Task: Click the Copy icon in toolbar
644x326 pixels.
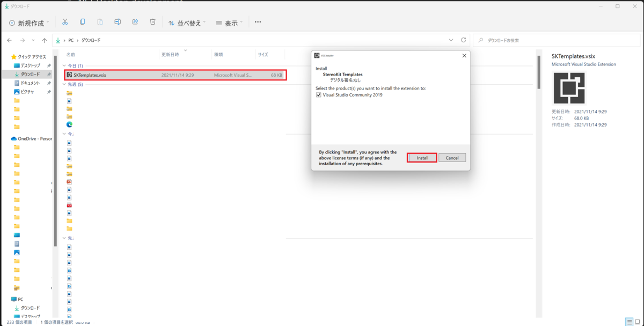Action: coord(83,22)
